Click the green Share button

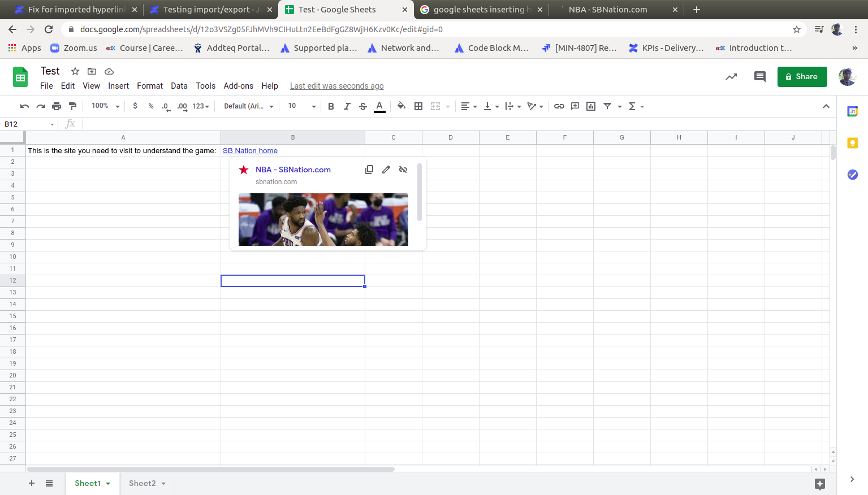click(x=802, y=77)
